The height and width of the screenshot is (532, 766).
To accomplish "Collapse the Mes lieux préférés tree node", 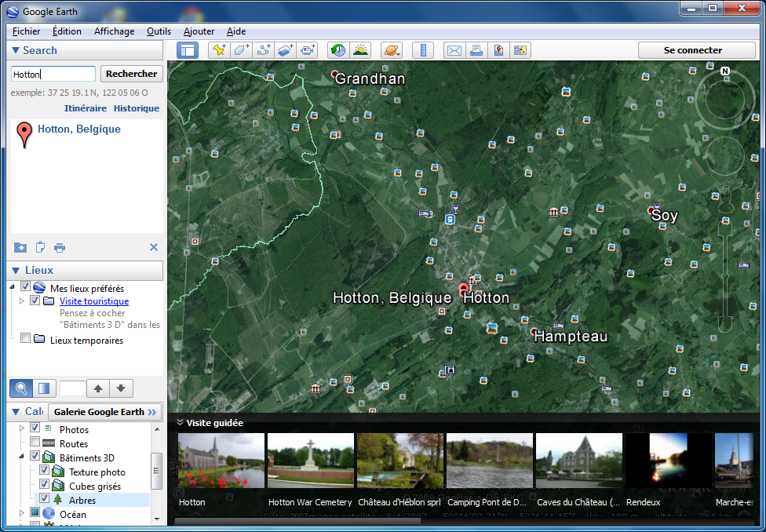I will click(x=13, y=286).
